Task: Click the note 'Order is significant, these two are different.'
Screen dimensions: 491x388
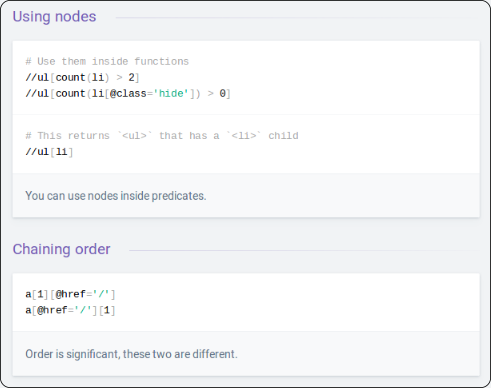Action: 131,354
